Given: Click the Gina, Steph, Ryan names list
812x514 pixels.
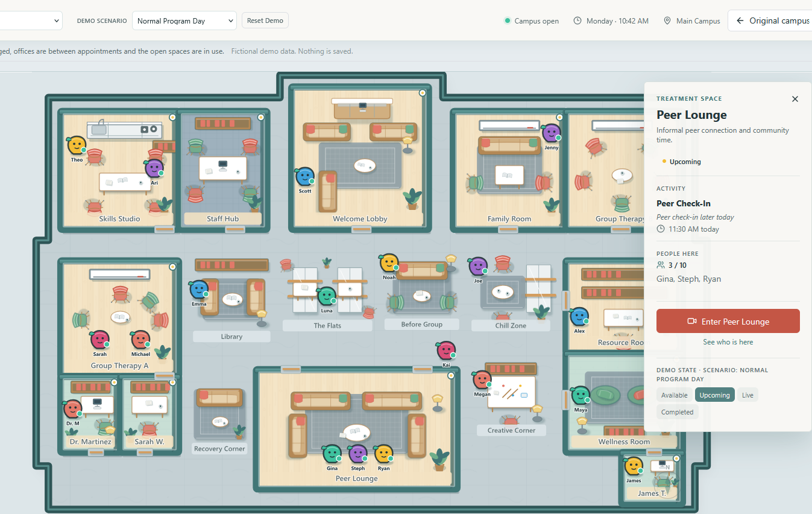Looking at the screenshot, I should (688, 279).
